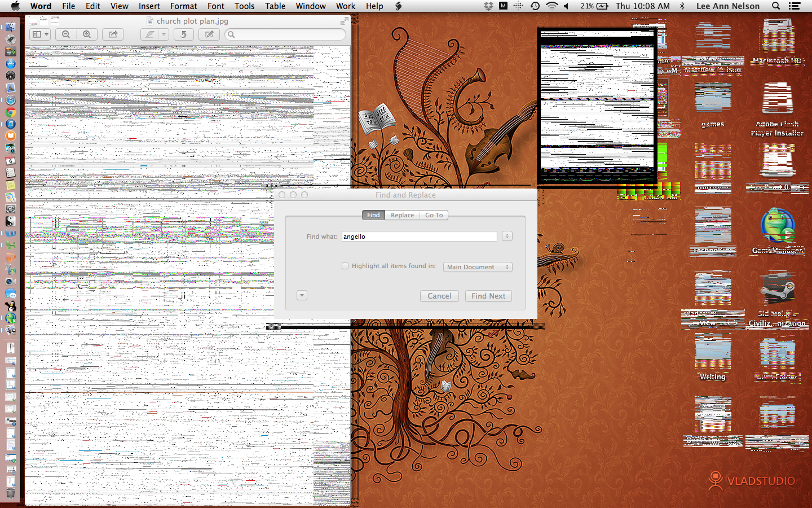The height and width of the screenshot is (508, 812).
Task: Click the search field in Preview toolbar
Action: pos(285,34)
